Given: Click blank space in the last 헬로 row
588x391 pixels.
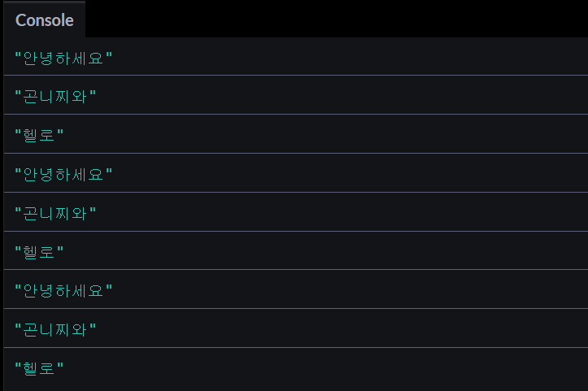Looking at the screenshot, I should pos(326,369).
